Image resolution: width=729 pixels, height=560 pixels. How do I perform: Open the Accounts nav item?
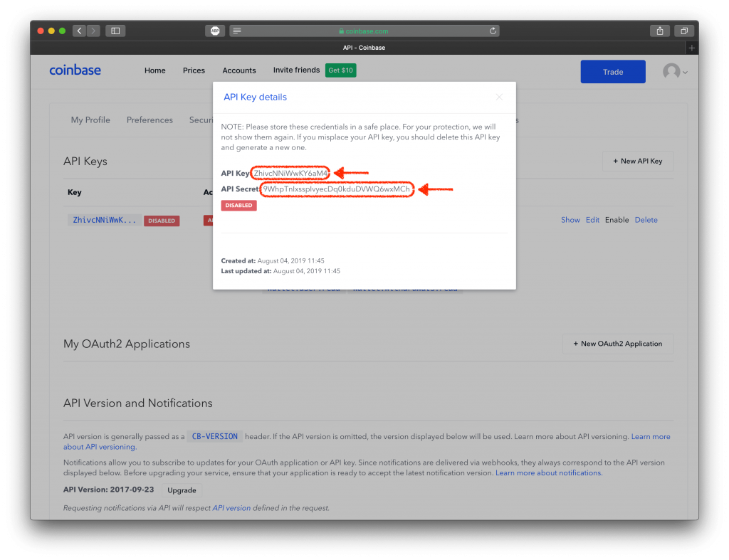[239, 70]
